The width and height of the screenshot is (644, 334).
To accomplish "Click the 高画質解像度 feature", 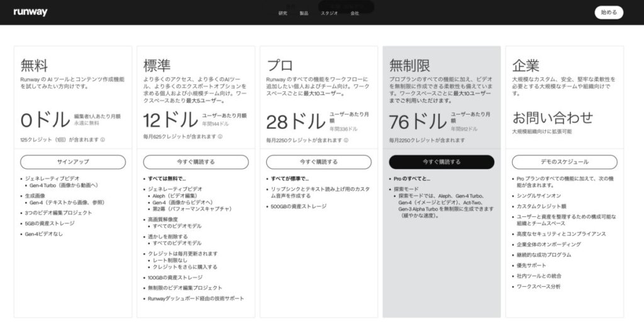I will point(163,220).
